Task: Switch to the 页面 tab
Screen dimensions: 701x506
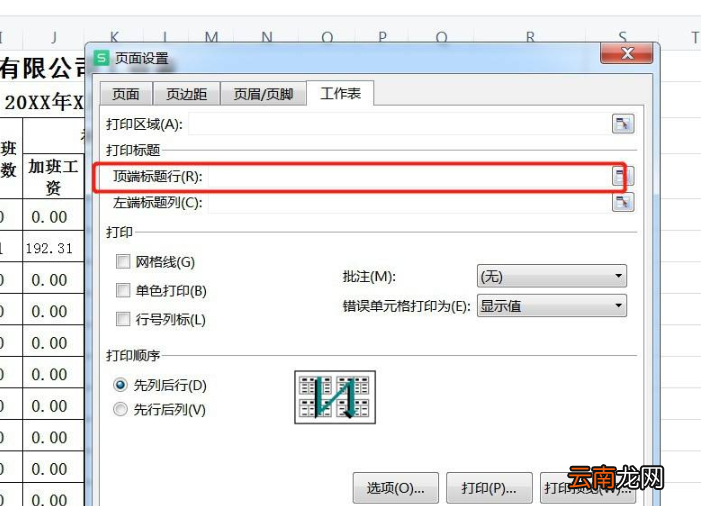Action: 126,94
